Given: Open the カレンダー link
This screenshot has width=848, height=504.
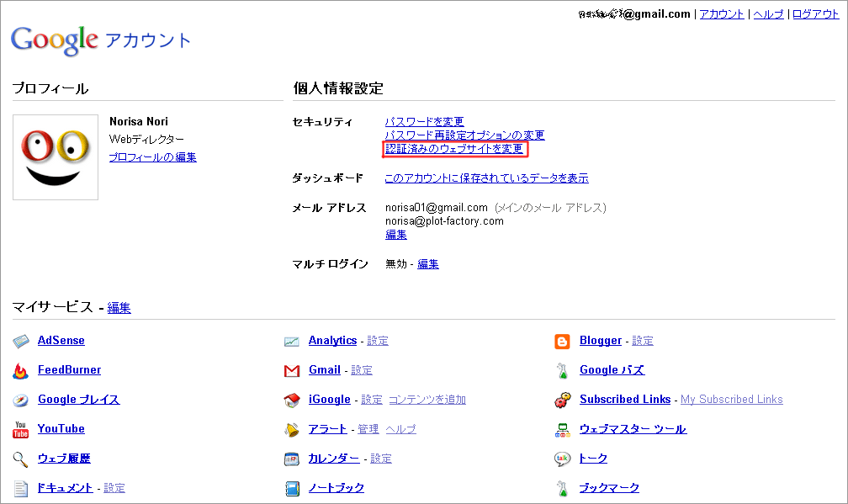Looking at the screenshot, I should coord(334,459).
